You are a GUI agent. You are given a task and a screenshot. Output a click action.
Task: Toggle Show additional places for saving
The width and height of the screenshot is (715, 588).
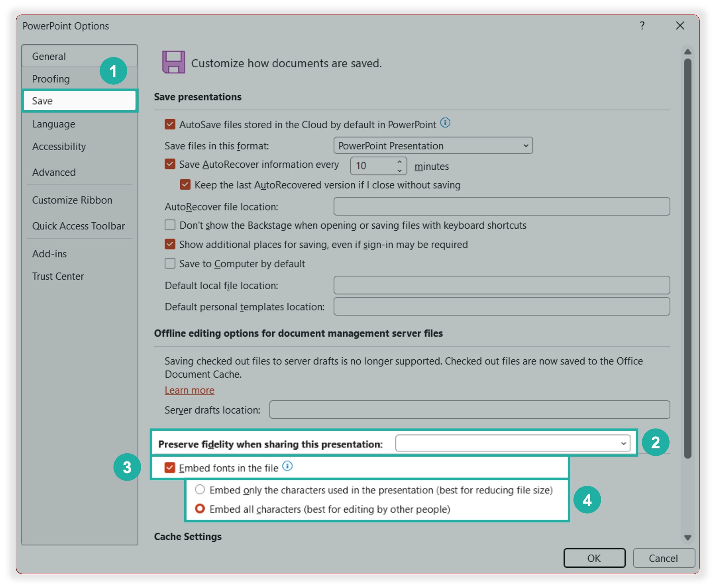(170, 244)
